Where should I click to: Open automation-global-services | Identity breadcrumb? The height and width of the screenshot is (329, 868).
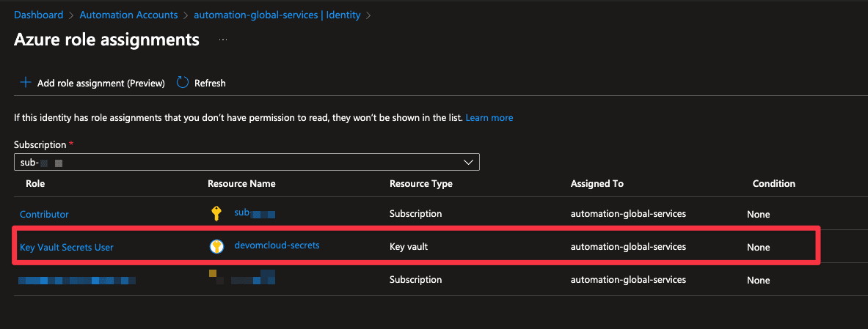(277, 15)
